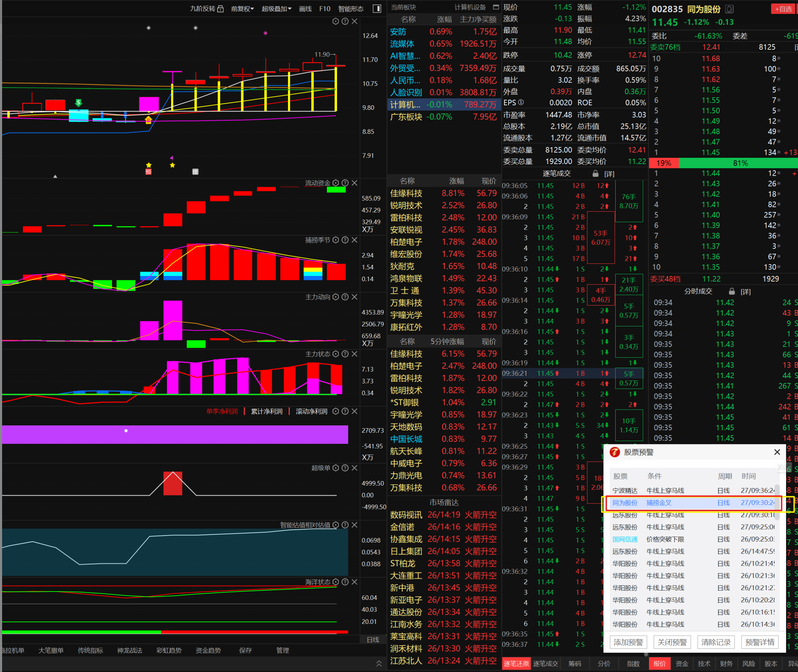Maximize 当前板块 panel window icon
The image size is (798, 672).
tap(496, 7)
